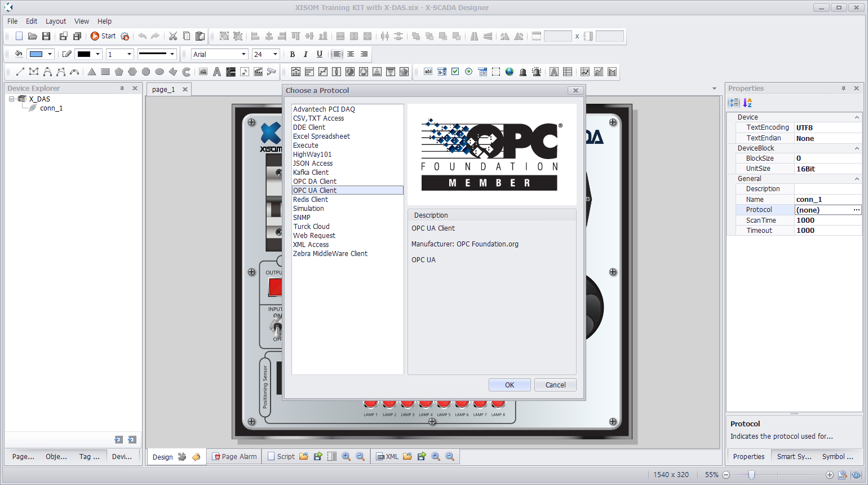Select the Image insert tool
Screen dimensions: 868x485
(203, 72)
